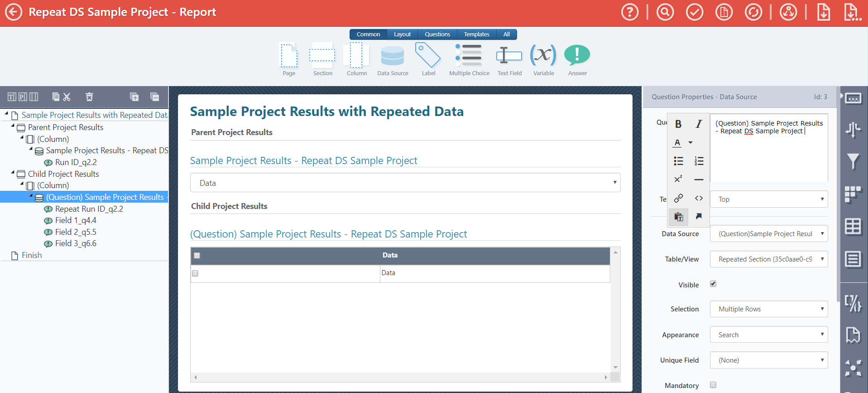Collapse the Parent Project Results tree node

(13, 126)
